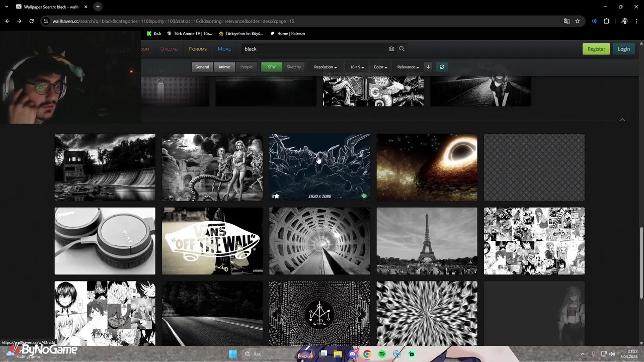Open the Vans Off The Wall wallpaper

point(212,241)
